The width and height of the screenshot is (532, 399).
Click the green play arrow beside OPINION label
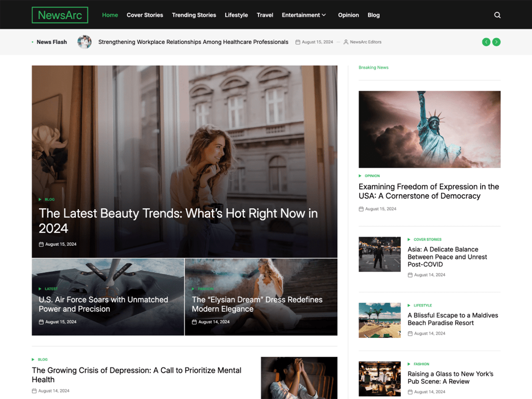tap(360, 176)
